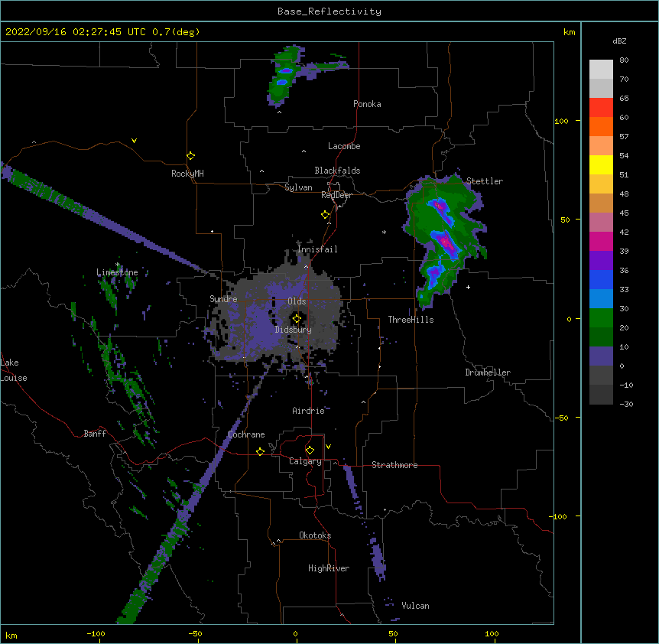This screenshot has height=644, width=659.
Task: Click the RockyMH label
Action: pyautogui.click(x=187, y=174)
